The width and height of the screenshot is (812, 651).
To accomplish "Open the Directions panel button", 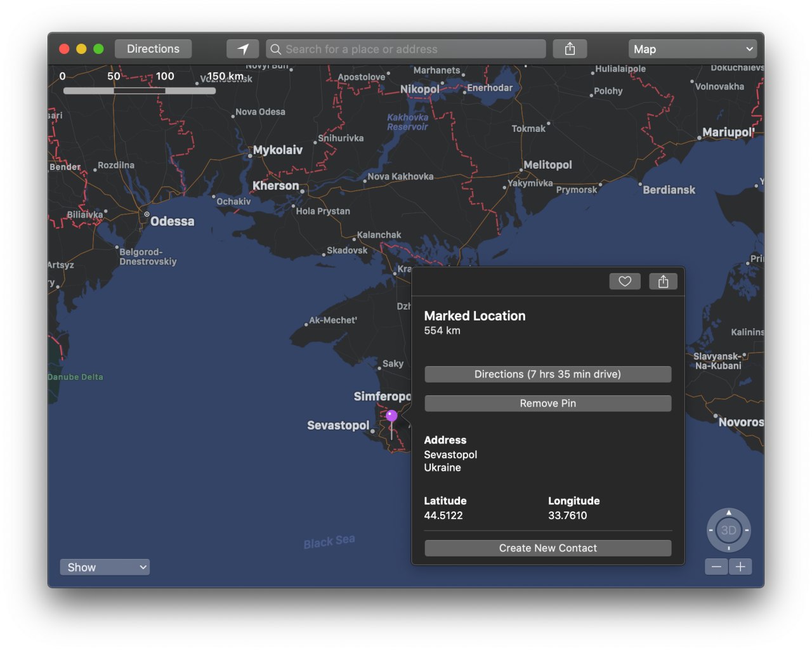I will [x=153, y=49].
